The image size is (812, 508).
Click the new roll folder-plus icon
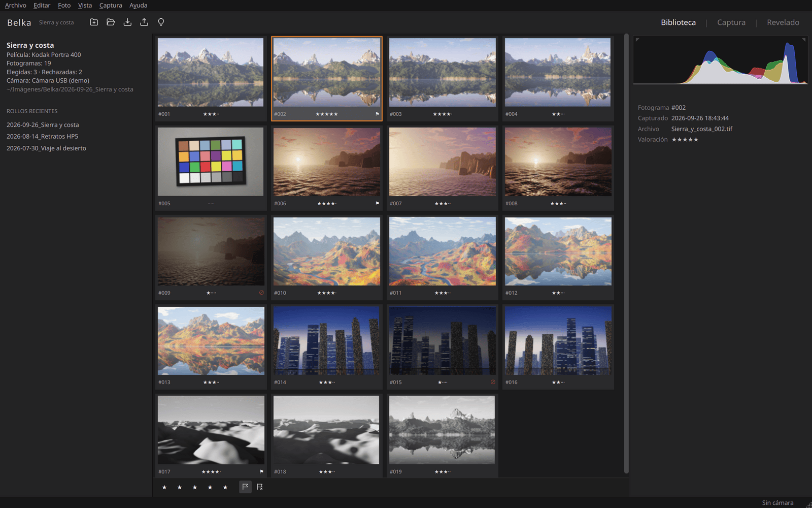[94, 22]
